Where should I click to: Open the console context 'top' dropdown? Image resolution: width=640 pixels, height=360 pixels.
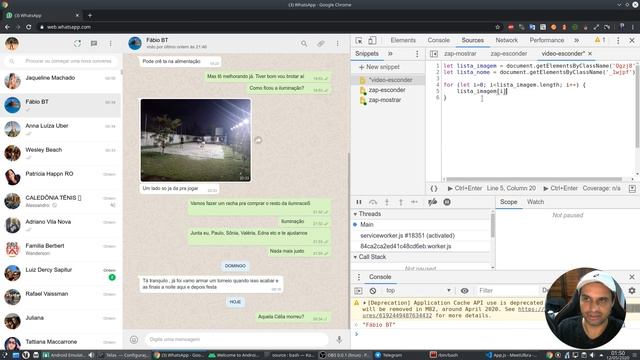418,291
